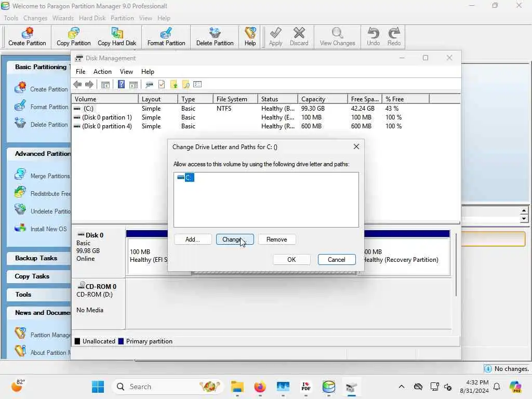Viewport: 532px width, 399px height.
Task: Click Copy Hard Disk toolbar icon
Action: coord(117,37)
